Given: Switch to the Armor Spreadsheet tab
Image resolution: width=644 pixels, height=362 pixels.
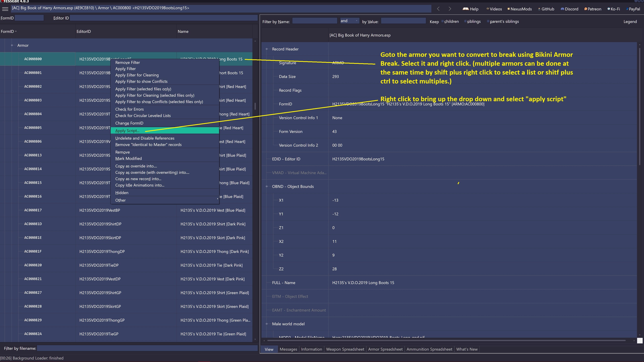Looking at the screenshot, I should pos(385,349).
